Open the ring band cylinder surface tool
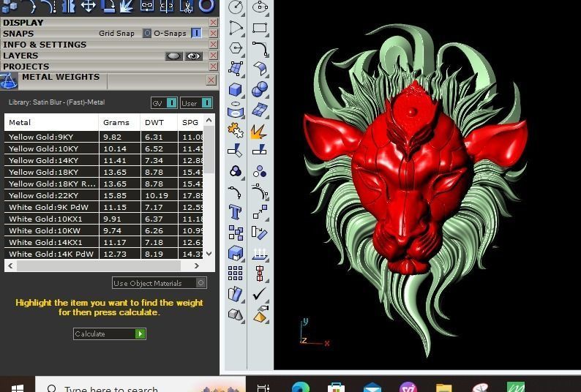The image size is (581, 392). click(236, 110)
